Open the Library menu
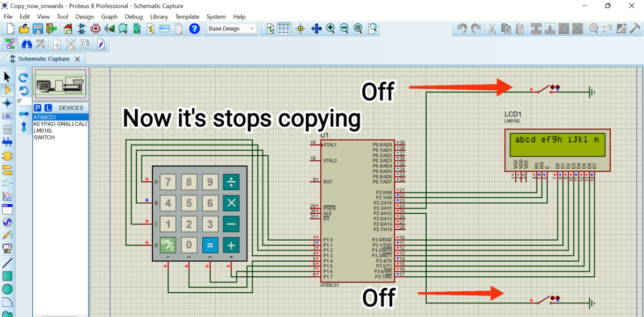The image size is (644, 317). 159,17
